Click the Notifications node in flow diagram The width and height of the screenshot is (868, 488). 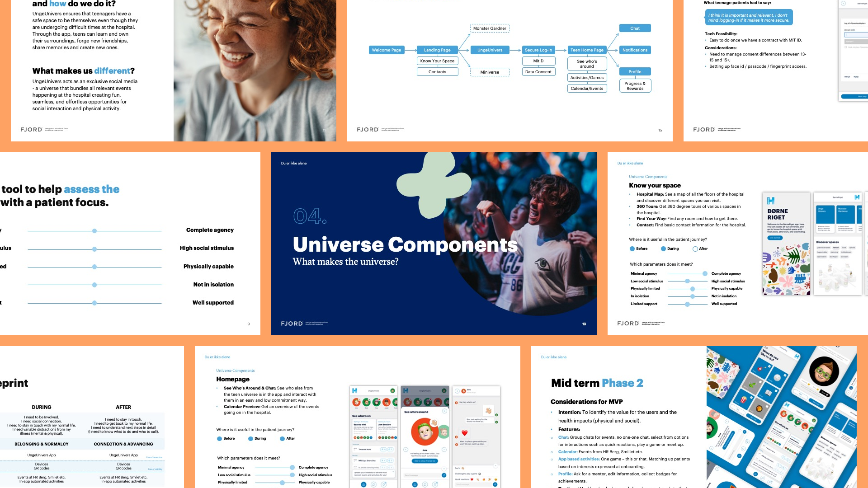click(x=634, y=49)
